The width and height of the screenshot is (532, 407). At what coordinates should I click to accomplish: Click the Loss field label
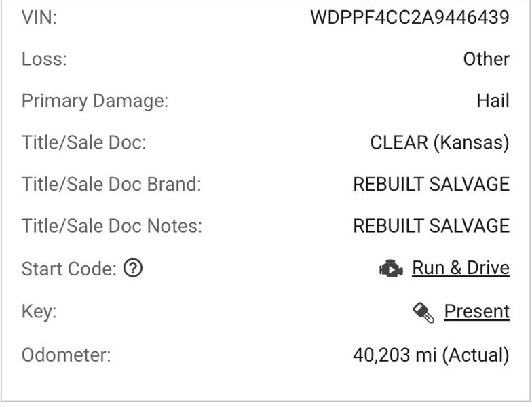[x=44, y=60]
